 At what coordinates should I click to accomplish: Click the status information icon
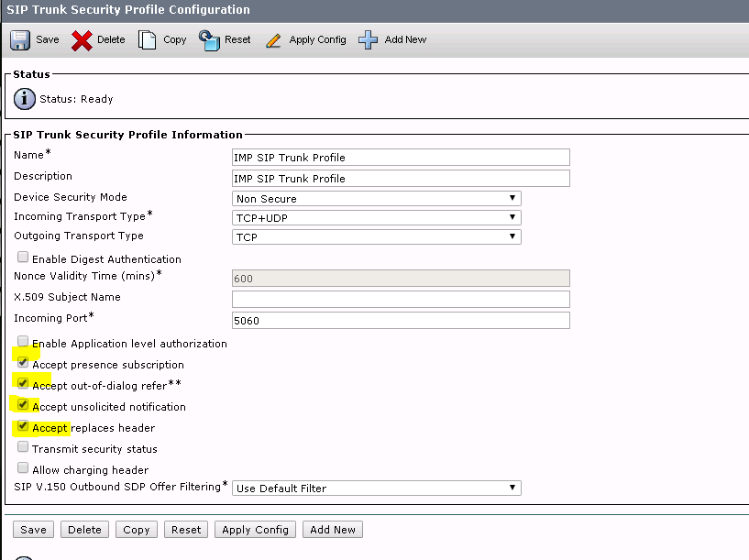[x=25, y=99]
